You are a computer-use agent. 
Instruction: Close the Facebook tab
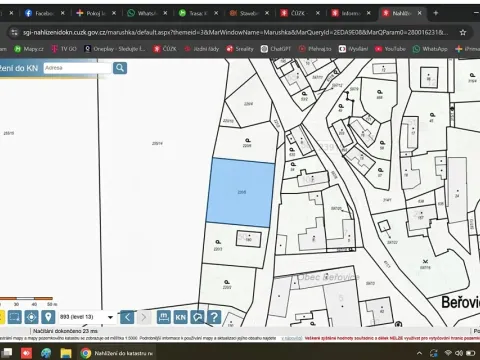coord(63,13)
